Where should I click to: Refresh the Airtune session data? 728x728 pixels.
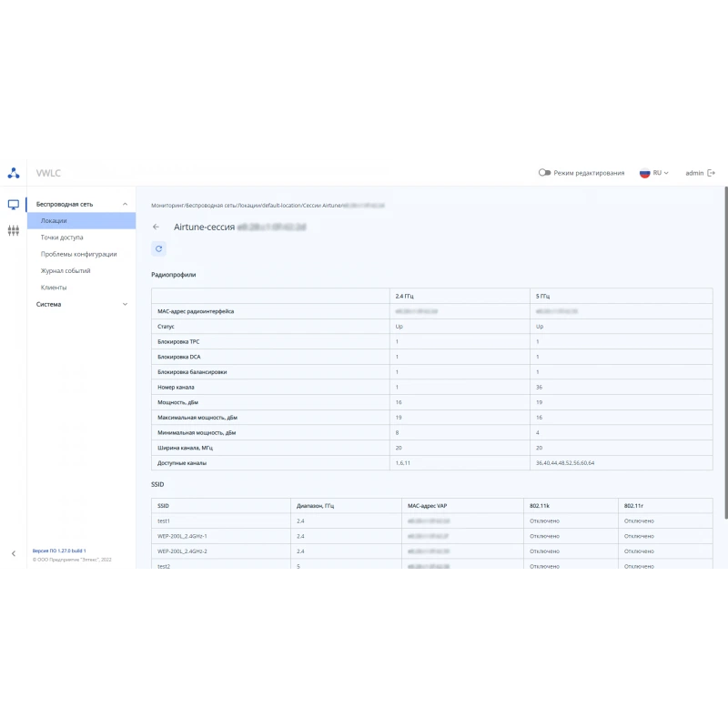[158, 248]
